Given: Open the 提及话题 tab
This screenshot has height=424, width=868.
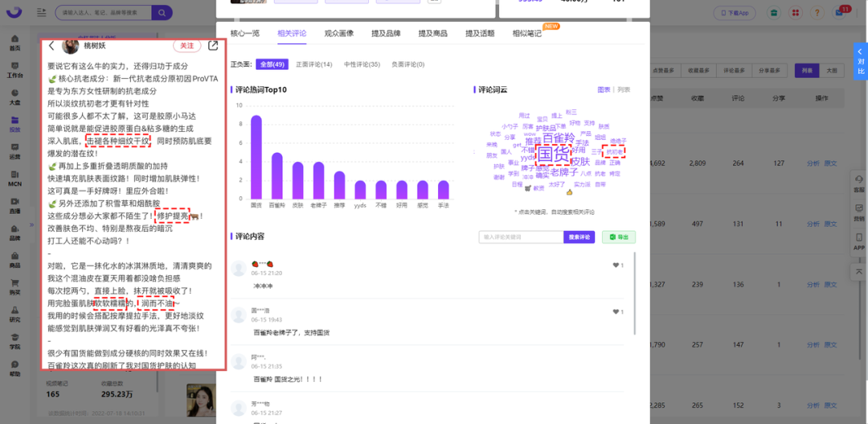Looking at the screenshot, I should click(x=480, y=34).
